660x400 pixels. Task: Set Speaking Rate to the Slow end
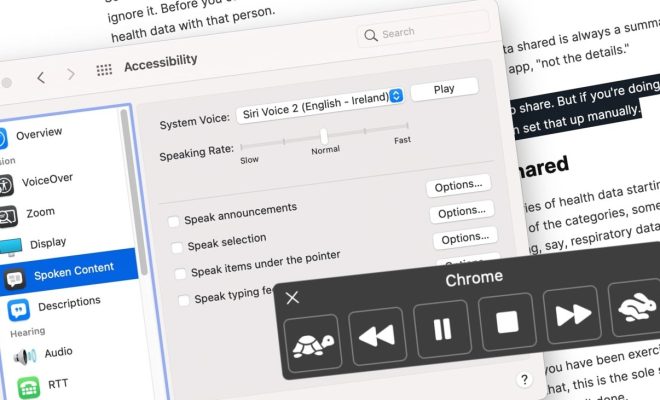click(x=242, y=147)
